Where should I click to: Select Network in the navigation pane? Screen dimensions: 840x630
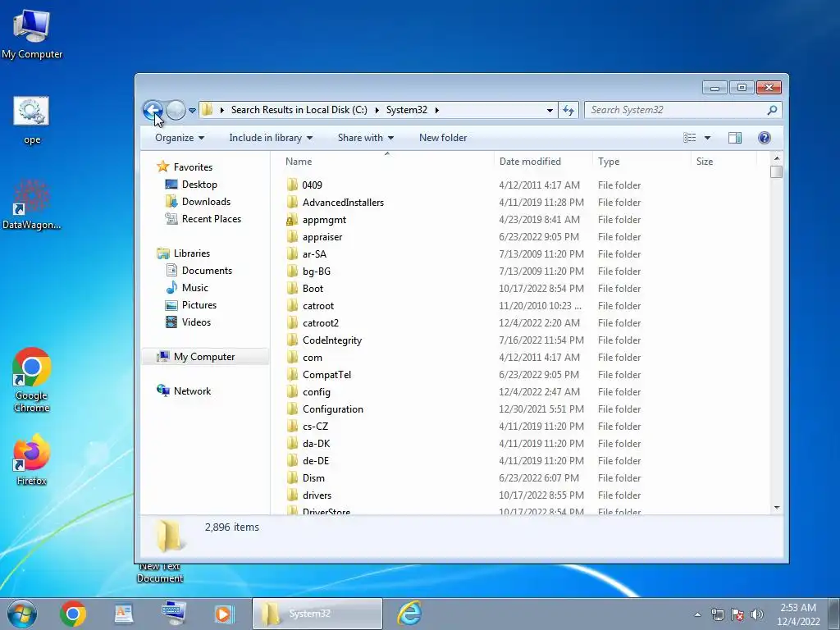tap(184, 391)
